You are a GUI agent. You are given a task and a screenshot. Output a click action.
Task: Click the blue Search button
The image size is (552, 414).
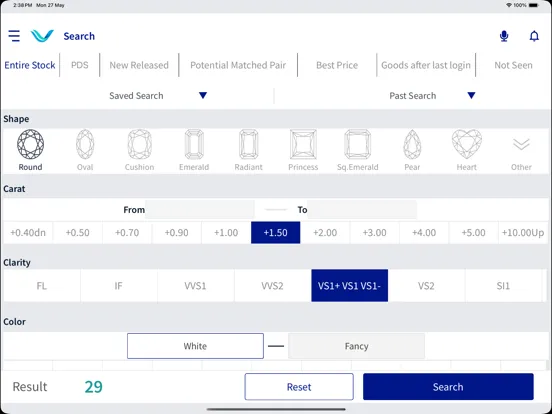(448, 387)
